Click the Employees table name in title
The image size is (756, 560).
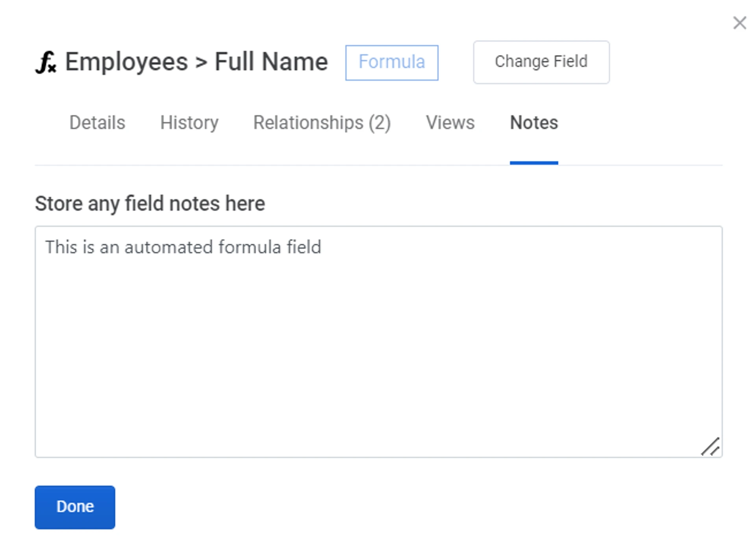click(x=126, y=62)
